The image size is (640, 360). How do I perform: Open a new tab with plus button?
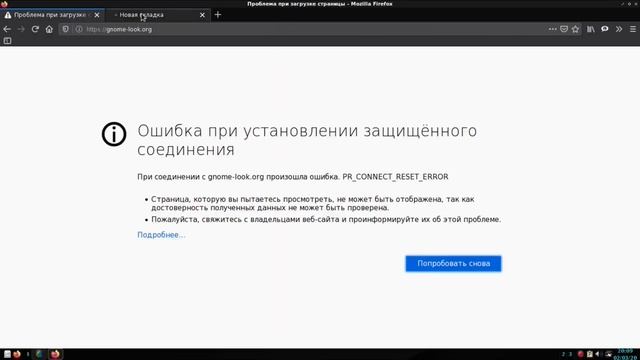(218, 15)
